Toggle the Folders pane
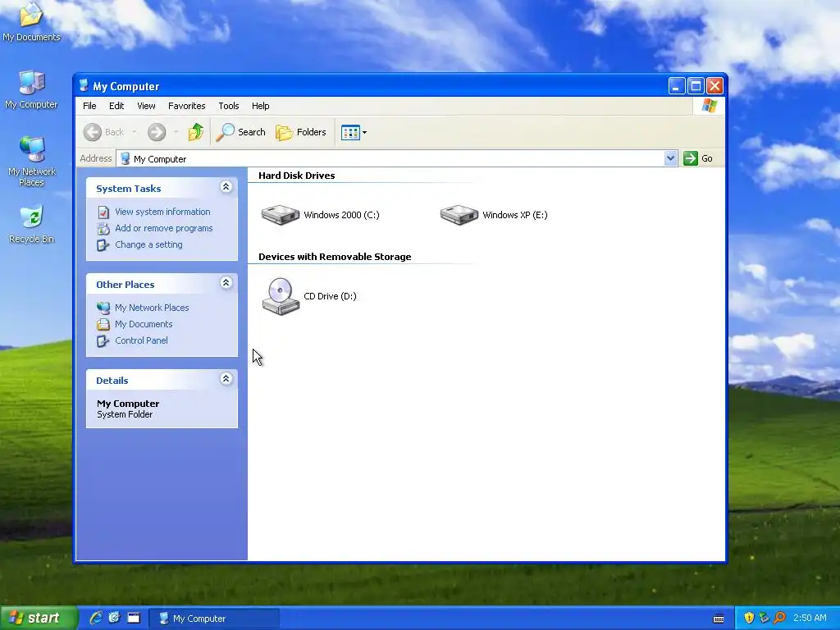 pyautogui.click(x=300, y=132)
